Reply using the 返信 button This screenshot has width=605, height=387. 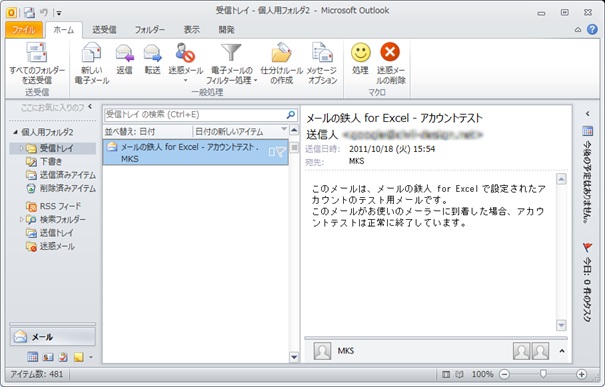pyautogui.click(x=124, y=59)
